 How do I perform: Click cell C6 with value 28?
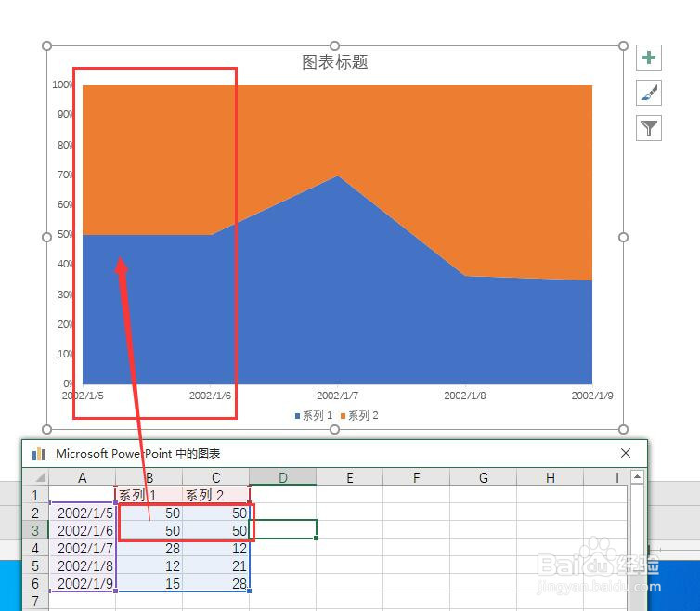(216, 583)
